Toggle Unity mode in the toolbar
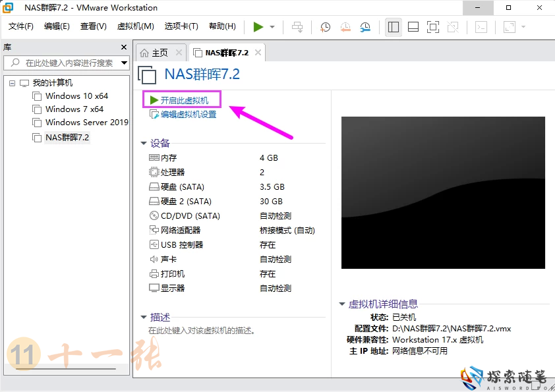Image resolution: width=555 pixels, height=392 pixels. coord(455,27)
